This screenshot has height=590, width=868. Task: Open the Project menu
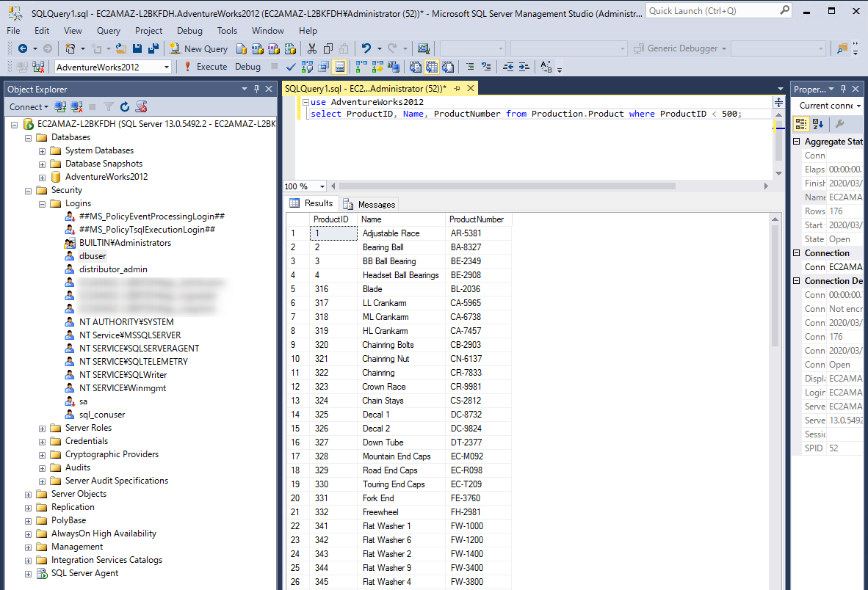tap(149, 31)
